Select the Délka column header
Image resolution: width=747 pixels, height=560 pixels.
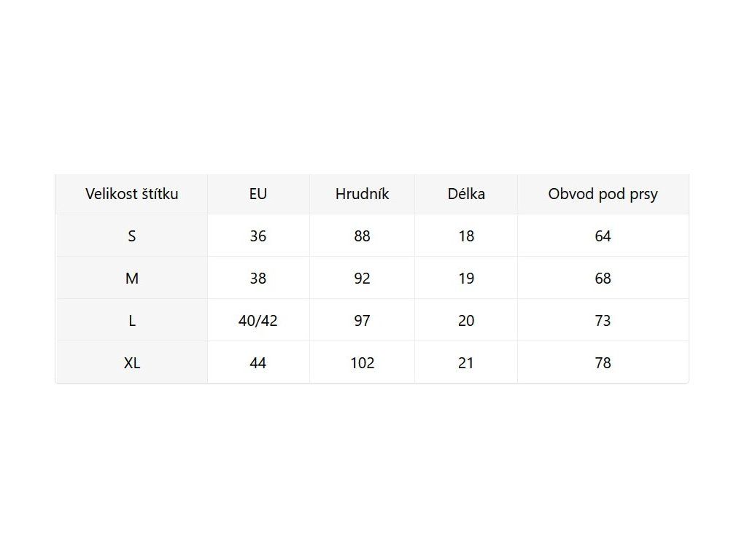click(466, 194)
